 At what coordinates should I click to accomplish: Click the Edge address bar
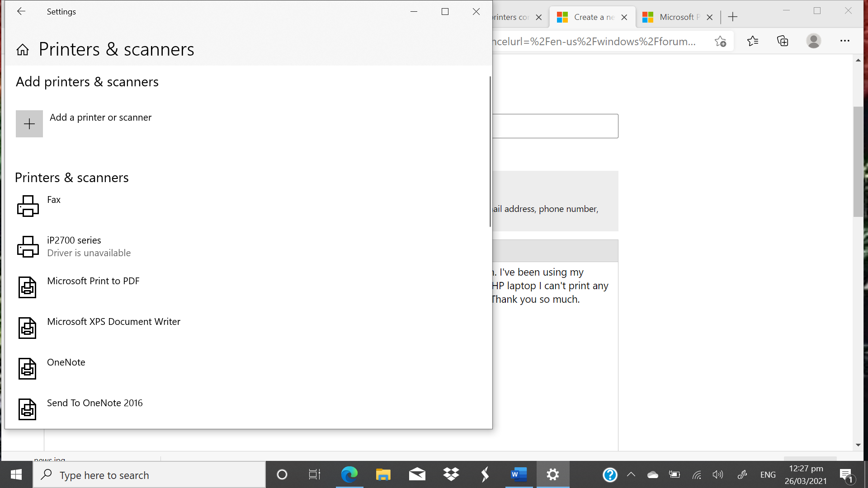pos(597,42)
